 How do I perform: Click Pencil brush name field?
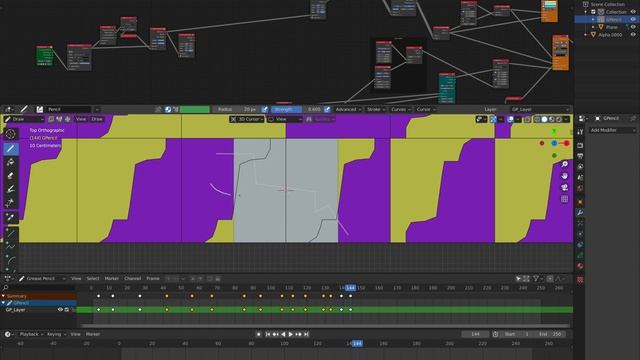(x=68, y=109)
